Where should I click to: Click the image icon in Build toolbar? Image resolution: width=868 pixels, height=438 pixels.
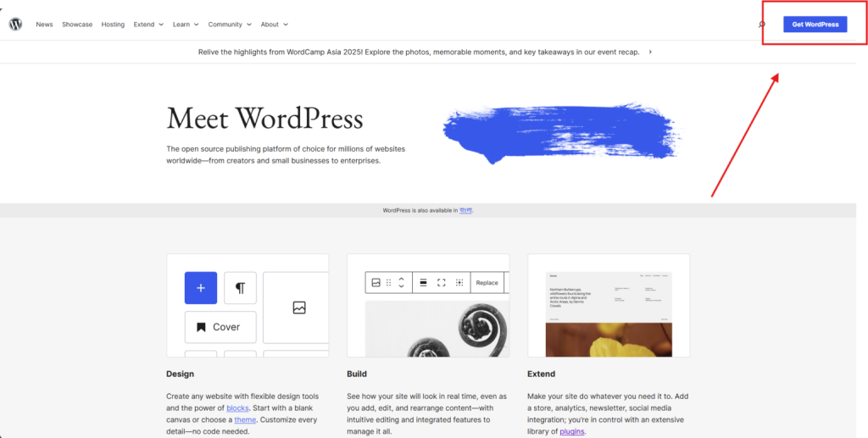click(x=376, y=283)
